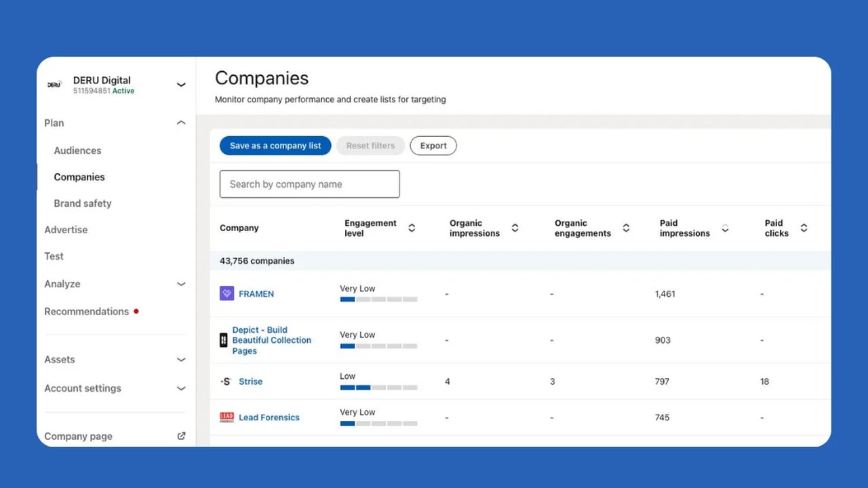Click the 43,756 companies count row
This screenshot has width=868, height=488.
tap(520, 261)
